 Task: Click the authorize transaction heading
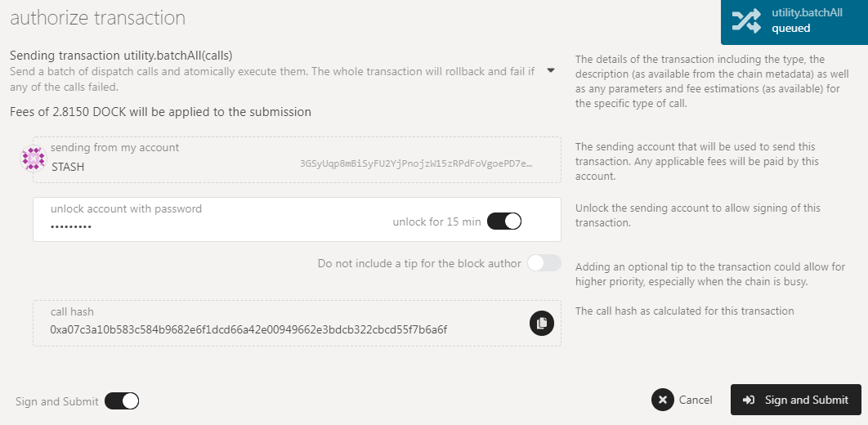98,18
